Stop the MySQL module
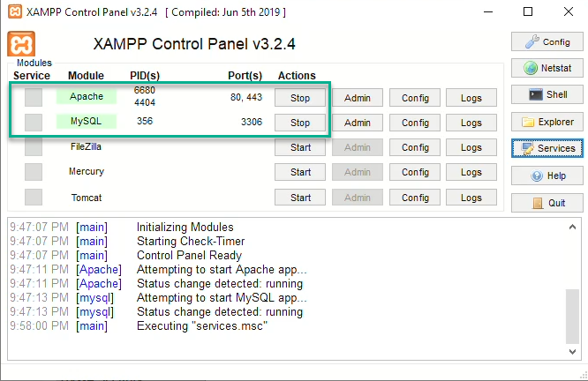 (x=300, y=123)
